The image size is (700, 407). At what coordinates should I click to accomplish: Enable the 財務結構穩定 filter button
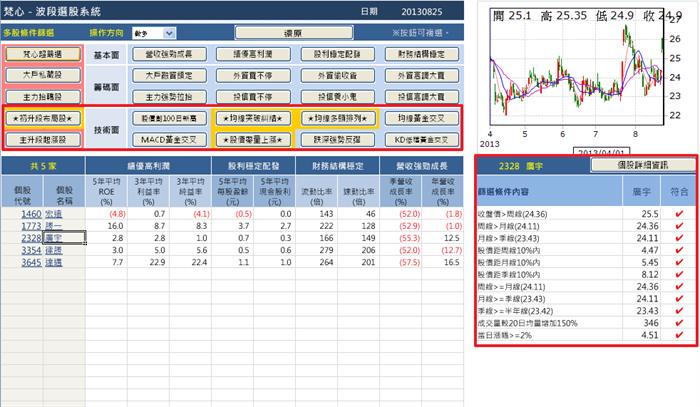421,54
